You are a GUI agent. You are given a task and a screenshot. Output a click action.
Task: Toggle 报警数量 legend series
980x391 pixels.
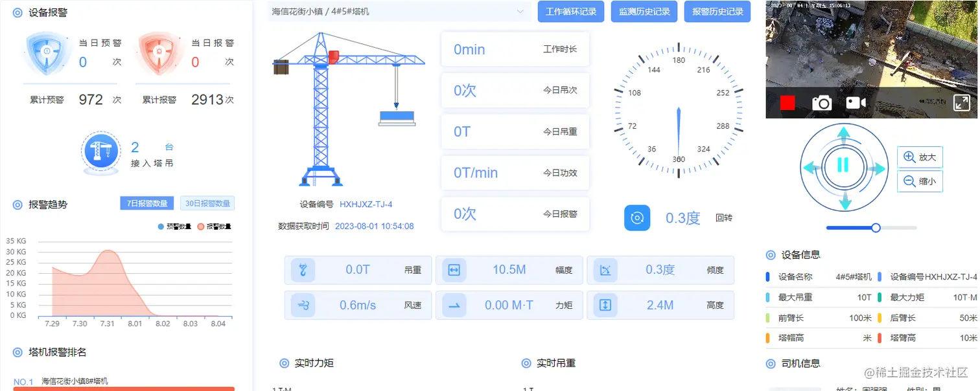(x=214, y=227)
